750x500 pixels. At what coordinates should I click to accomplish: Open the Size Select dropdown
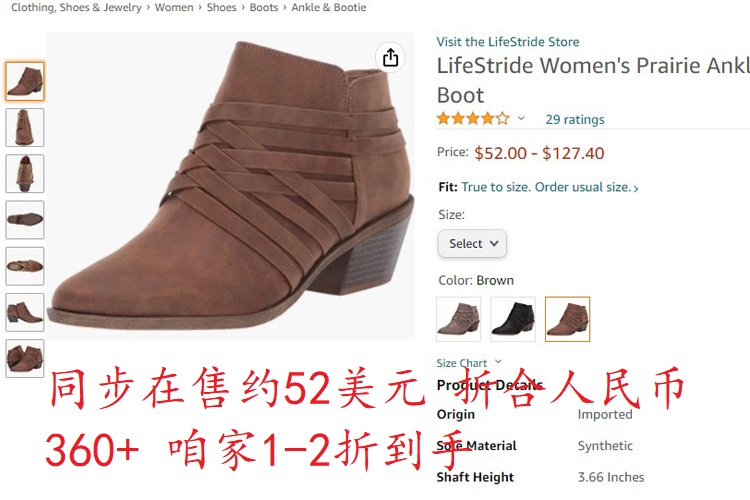[472, 244]
